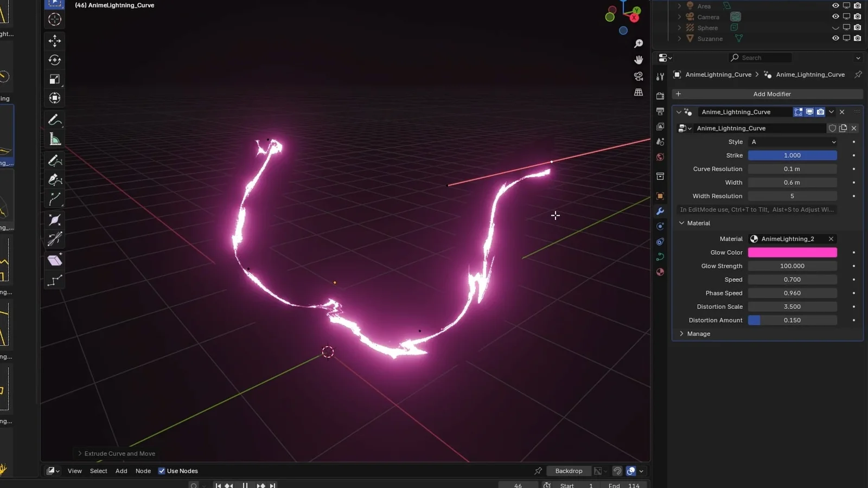Open the Modifier Properties wrench tab
868x488 pixels.
tap(660, 211)
